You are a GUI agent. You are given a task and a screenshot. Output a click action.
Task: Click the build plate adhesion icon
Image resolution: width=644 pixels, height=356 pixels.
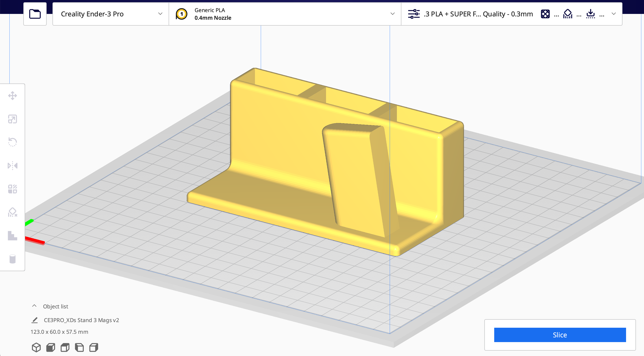(590, 14)
